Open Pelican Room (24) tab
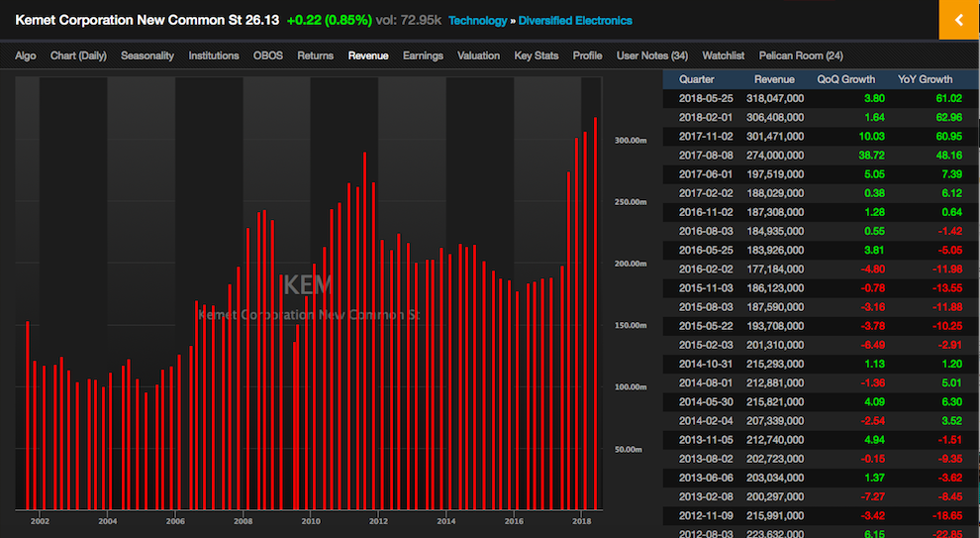This screenshot has width=980, height=538. pos(801,55)
